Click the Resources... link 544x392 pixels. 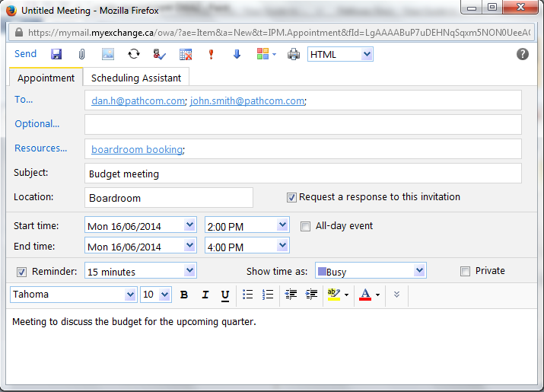[40, 148]
